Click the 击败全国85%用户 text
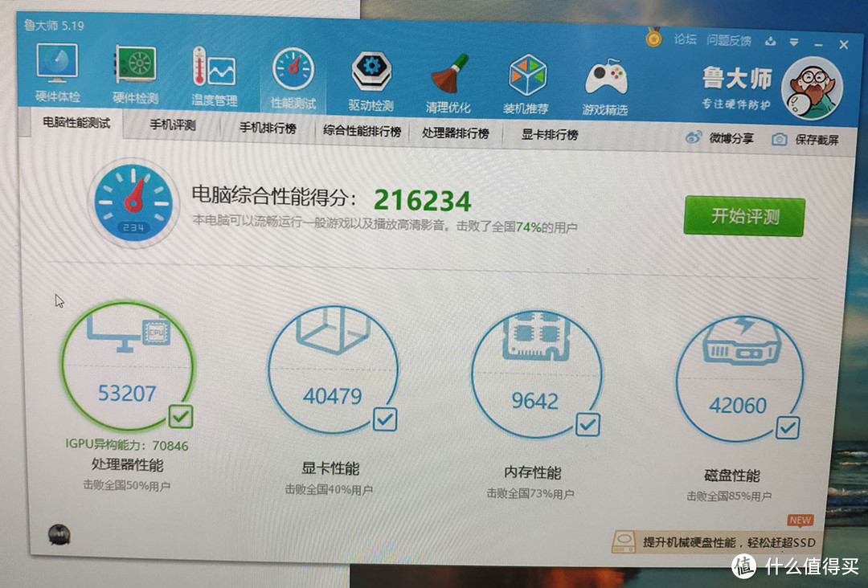868x588 pixels. (x=729, y=496)
